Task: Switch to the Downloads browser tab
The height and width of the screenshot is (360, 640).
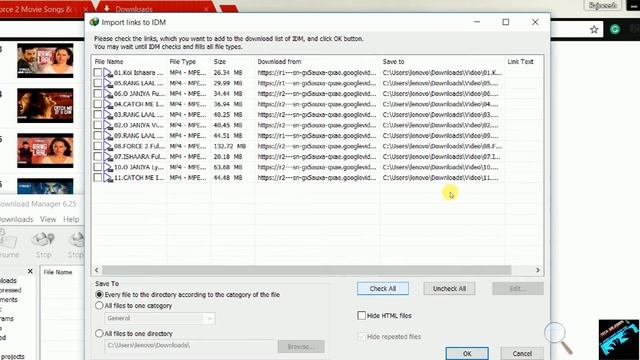Action: tap(157, 9)
